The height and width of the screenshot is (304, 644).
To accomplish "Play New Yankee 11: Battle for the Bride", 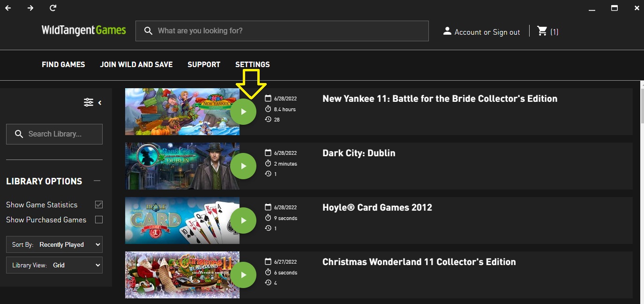I will click(243, 112).
